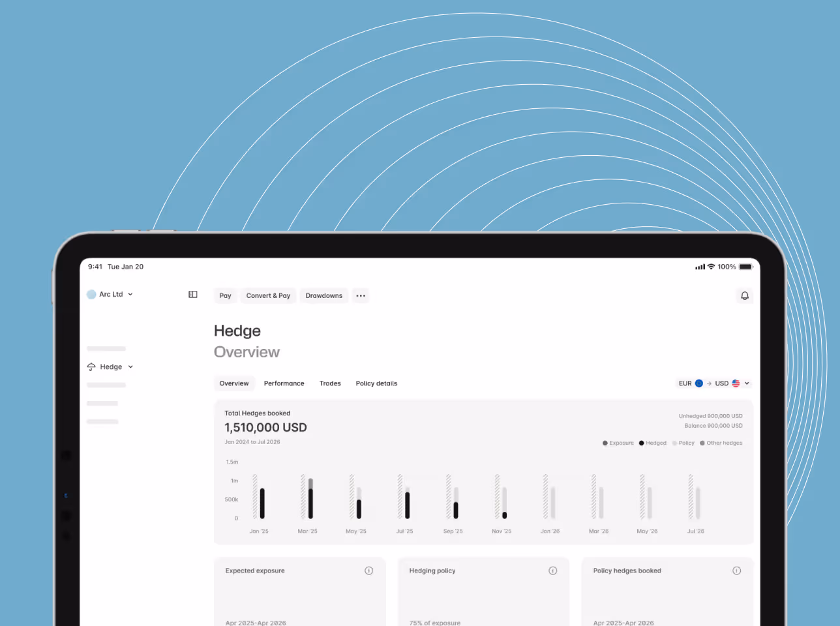840x626 pixels.
Task: Check the battery indicator in status bar
Action: click(746, 267)
